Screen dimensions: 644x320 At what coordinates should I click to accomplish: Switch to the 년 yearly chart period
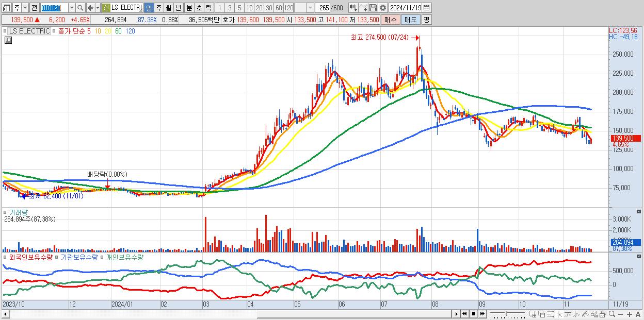click(178, 8)
